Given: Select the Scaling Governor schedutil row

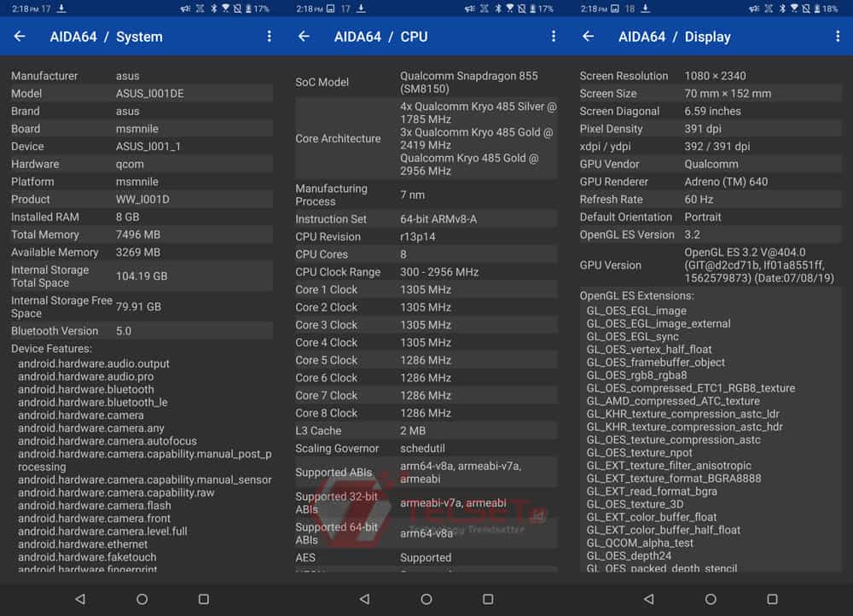Looking at the screenshot, I should (x=426, y=449).
